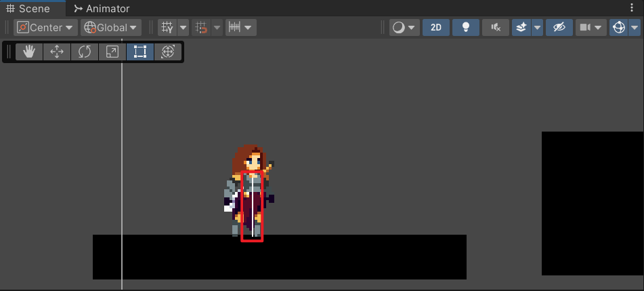Screen dimensions: 644x291
Task: Toggle scene lighting bulb
Action: [x=466, y=28]
